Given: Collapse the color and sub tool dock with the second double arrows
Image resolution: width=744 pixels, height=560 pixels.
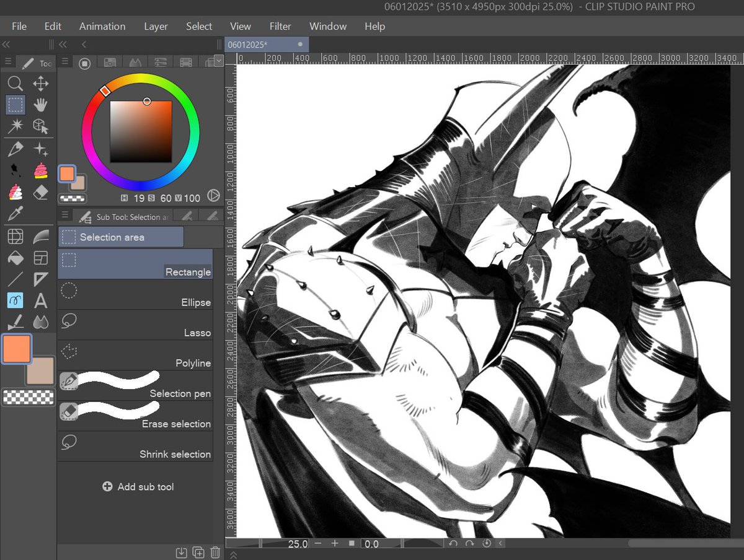Looking at the screenshot, I should click(x=63, y=45).
